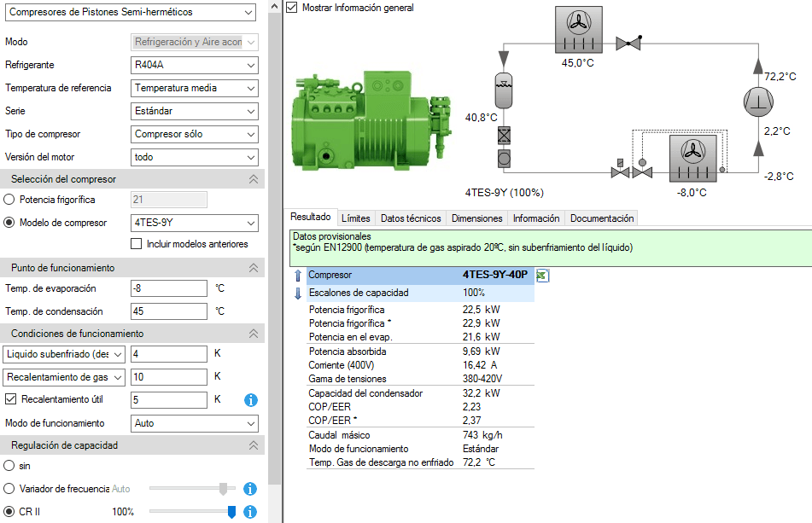Click the info icon beside Recalentamiento útil
Image resolution: width=812 pixels, height=523 pixels.
251,399
